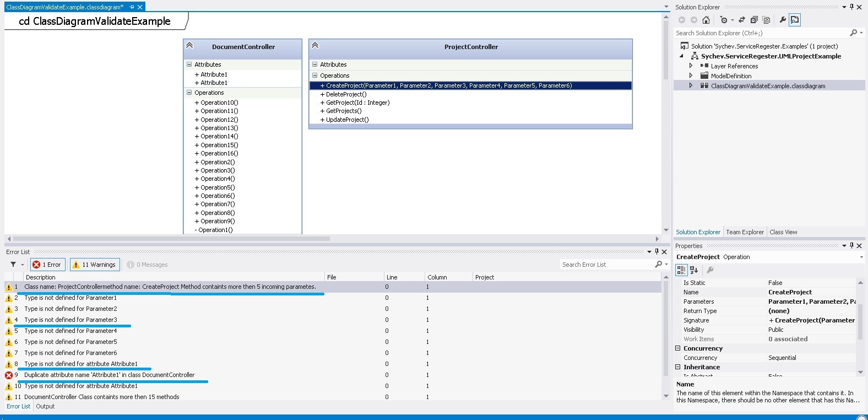The width and height of the screenshot is (868, 420).
Task: Collapse the DocumentController class chevron
Action: click(189, 46)
